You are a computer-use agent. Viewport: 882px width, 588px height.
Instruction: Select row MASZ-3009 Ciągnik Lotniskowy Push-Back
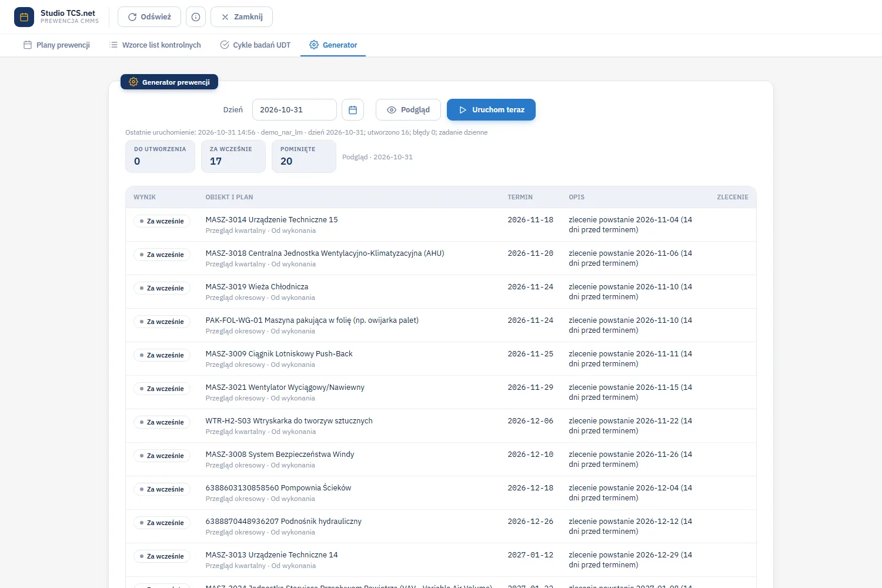tap(441, 359)
